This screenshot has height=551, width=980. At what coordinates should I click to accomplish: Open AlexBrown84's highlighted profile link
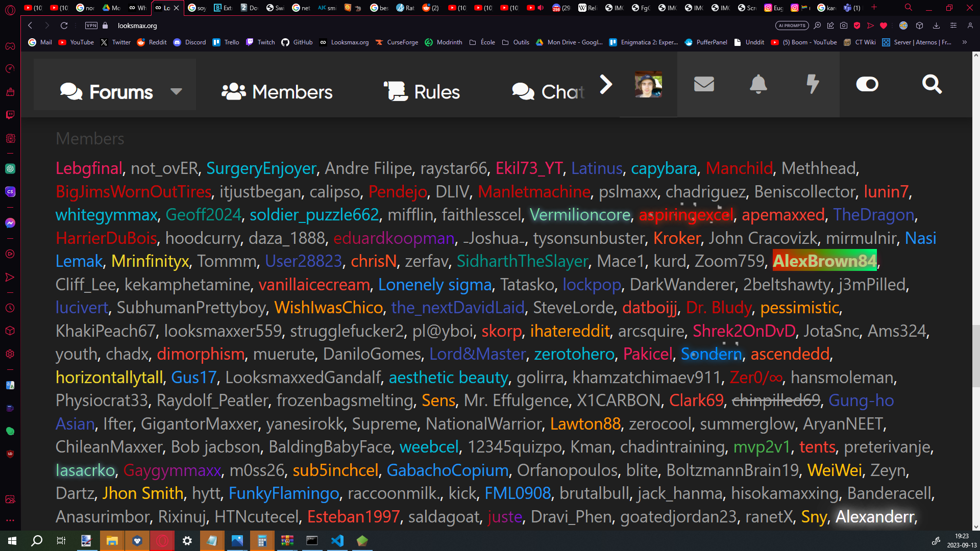coord(824,261)
